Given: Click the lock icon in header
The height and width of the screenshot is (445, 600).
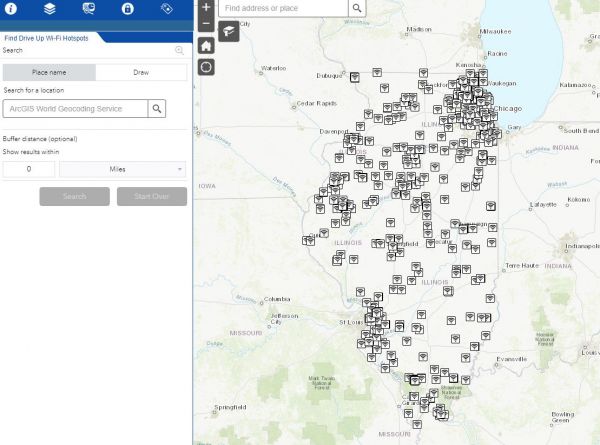Looking at the screenshot, I should (127, 8).
